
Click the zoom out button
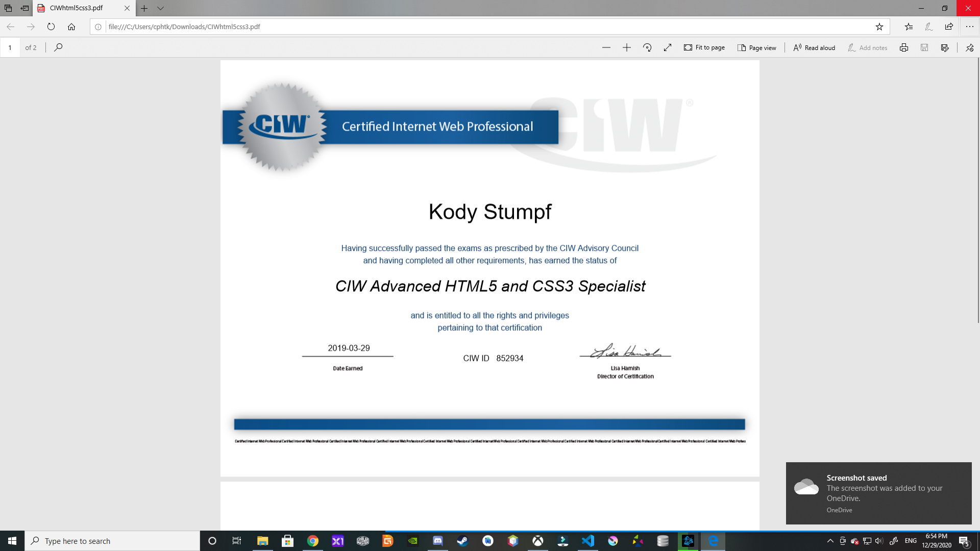click(605, 47)
